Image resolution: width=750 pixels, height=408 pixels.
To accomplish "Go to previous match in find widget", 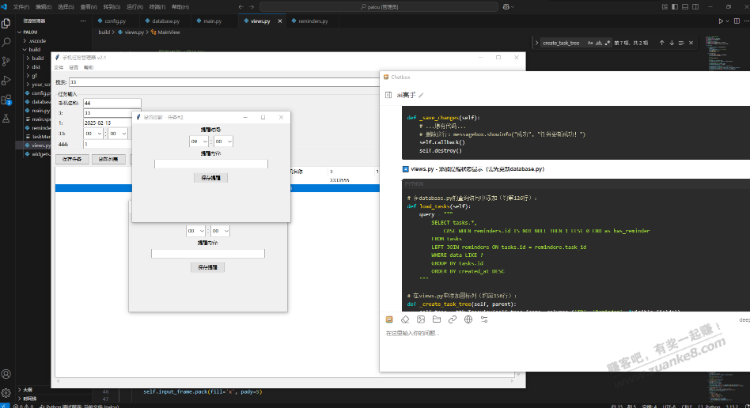I will [662, 43].
